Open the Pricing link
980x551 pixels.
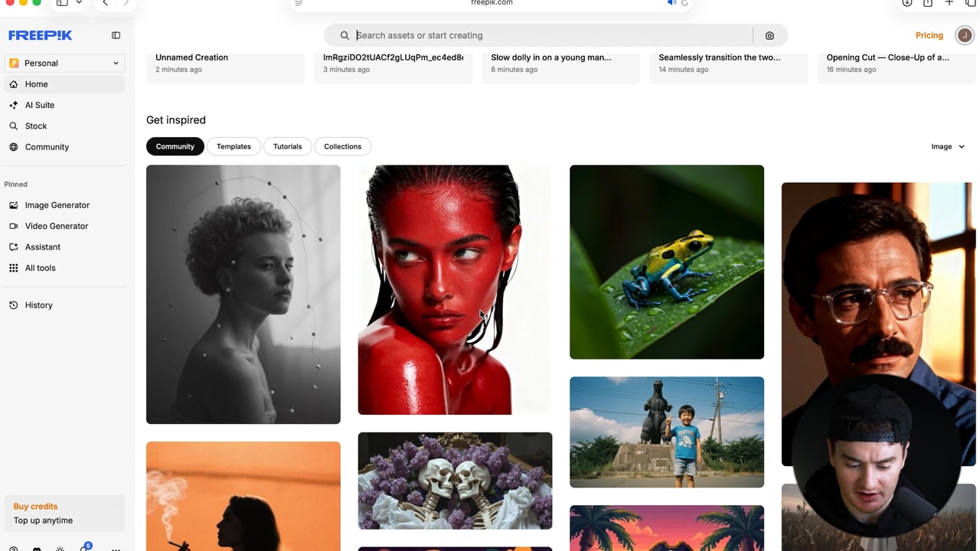[929, 35]
